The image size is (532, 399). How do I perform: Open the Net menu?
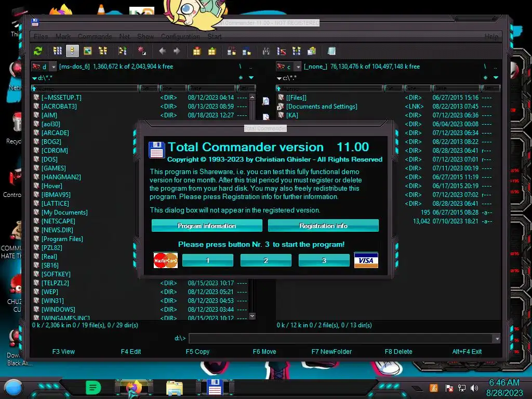click(x=125, y=36)
